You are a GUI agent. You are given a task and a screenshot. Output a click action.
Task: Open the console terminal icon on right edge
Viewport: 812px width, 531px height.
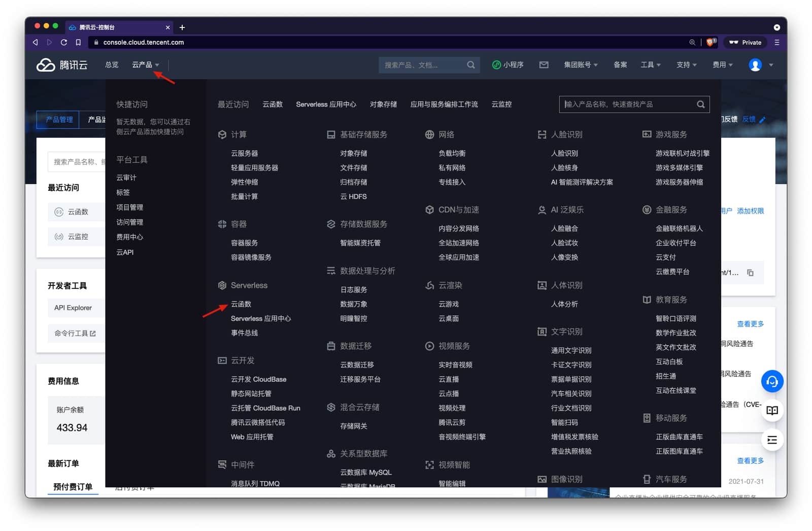point(772,440)
